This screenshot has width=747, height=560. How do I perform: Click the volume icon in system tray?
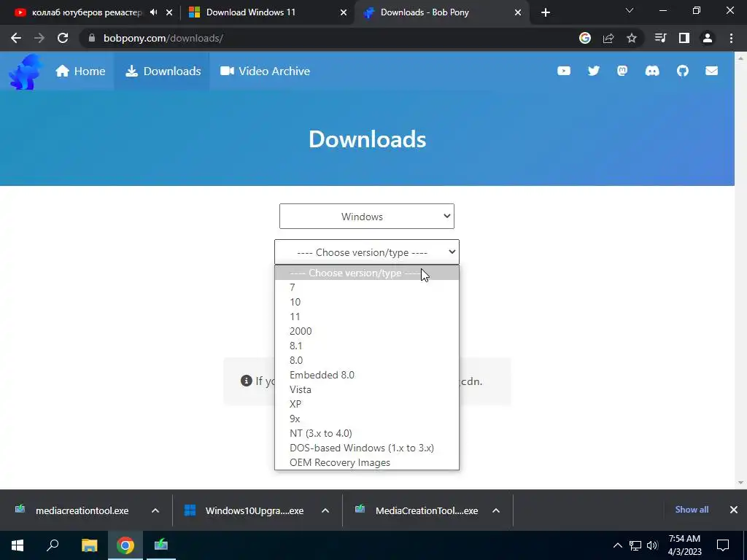click(x=652, y=545)
